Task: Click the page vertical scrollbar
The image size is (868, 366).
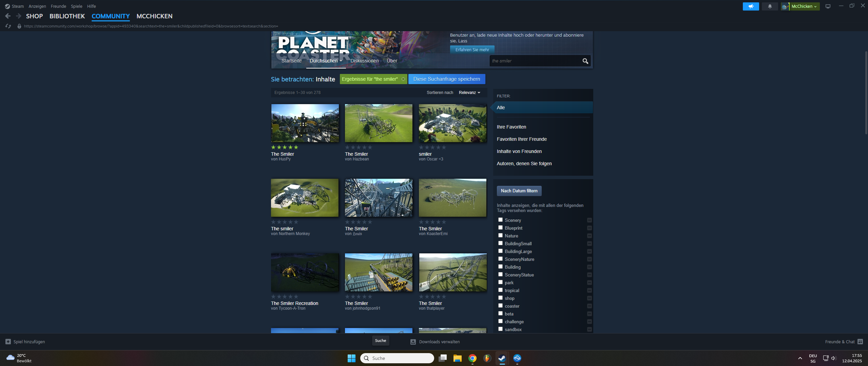Action: pyautogui.click(x=866, y=92)
